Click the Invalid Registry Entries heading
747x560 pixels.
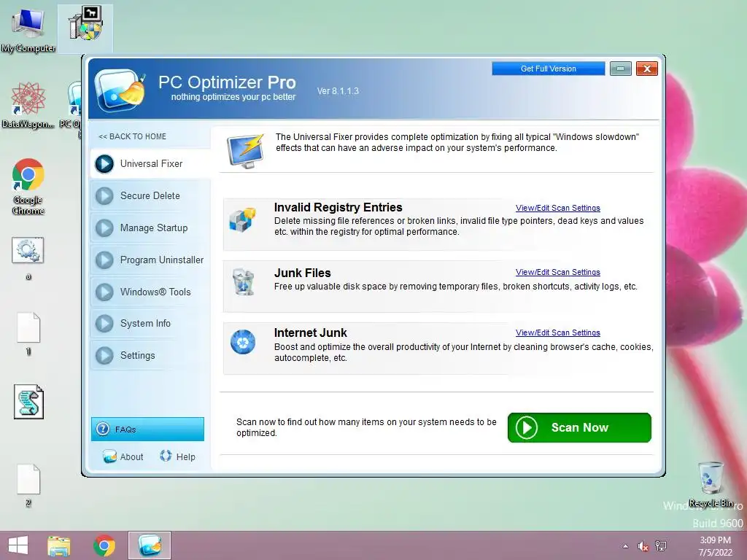tap(338, 208)
